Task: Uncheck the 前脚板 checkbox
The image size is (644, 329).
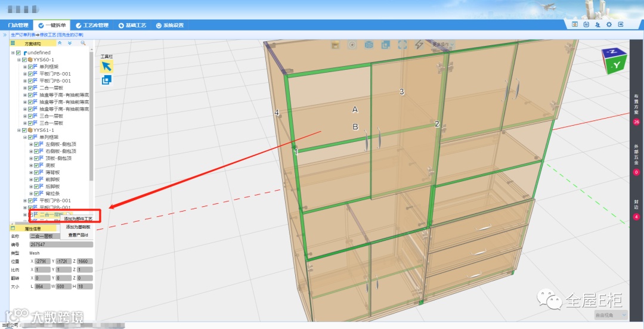Action: tap(36, 179)
